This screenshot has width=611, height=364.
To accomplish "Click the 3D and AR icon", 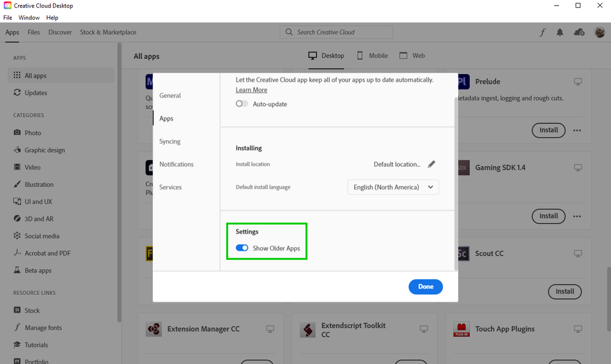I will coord(17,218).
